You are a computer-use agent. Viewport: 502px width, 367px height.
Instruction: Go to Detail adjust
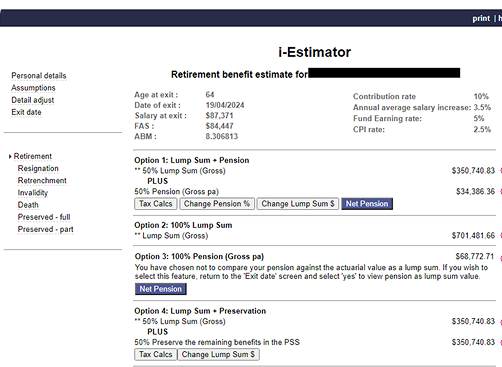(x=33, y=100)
